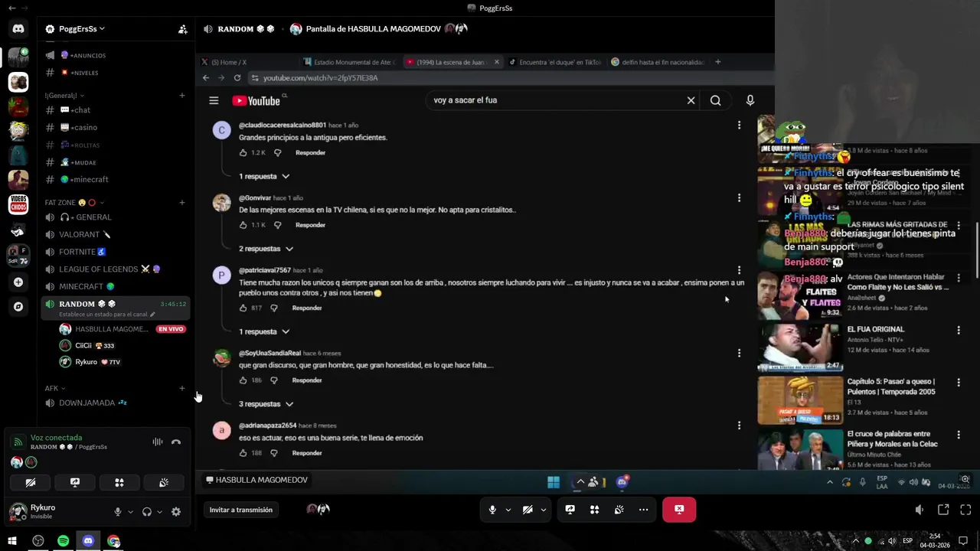
Task: Click YouTube logo in shared screen
Action: pos(257,101)
